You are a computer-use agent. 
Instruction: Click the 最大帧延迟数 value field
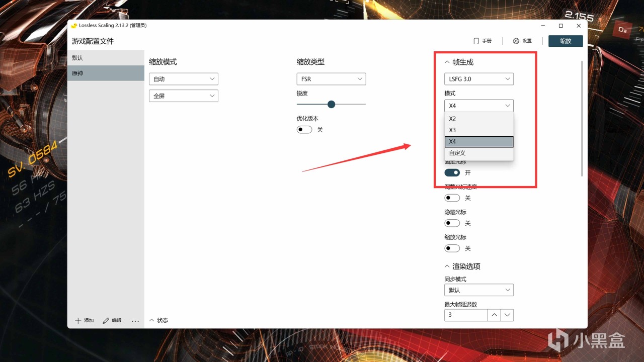(x=466, y=315)
